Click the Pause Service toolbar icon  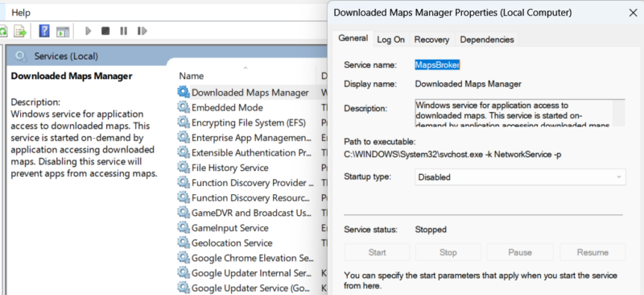(123, 31)
